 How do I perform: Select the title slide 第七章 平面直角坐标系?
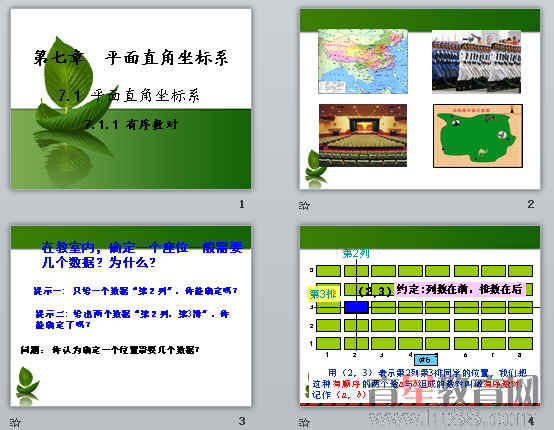pos(131,99)
